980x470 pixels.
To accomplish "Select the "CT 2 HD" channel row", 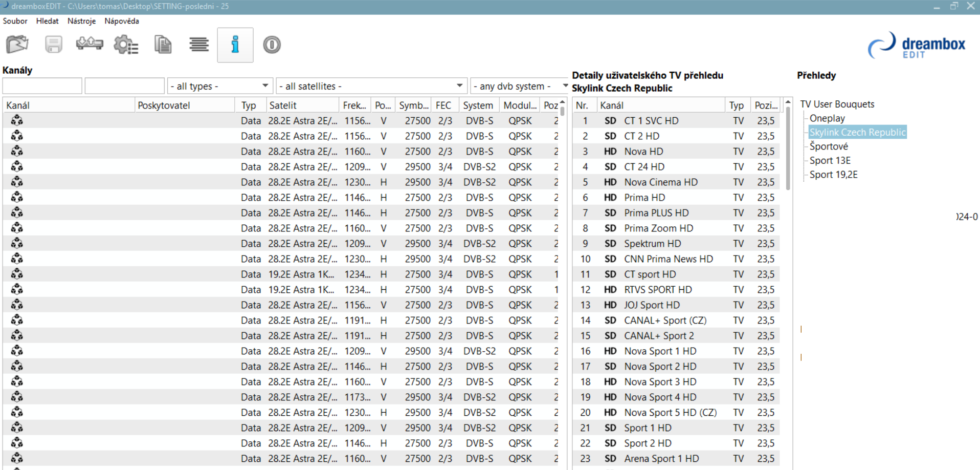I will 677,136.
